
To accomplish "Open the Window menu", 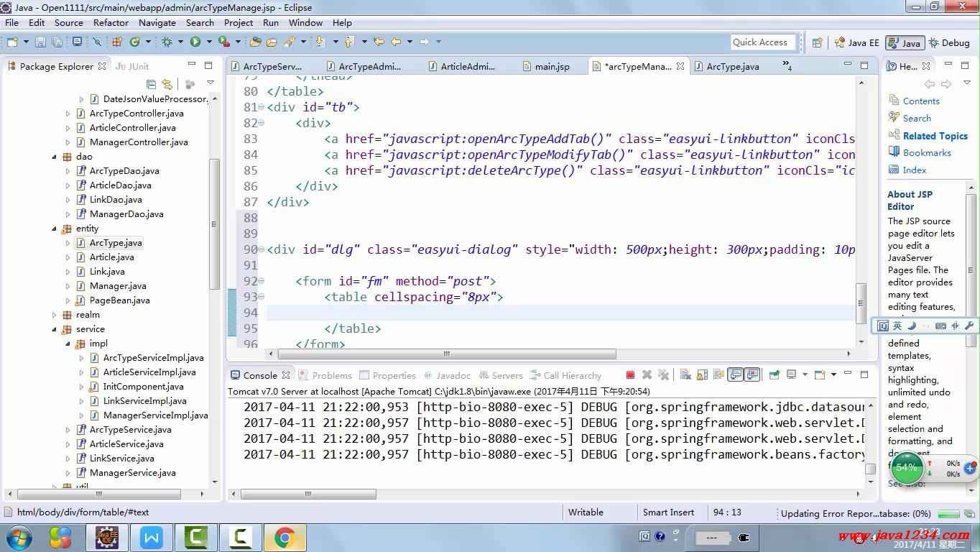I will tap(305, 22).
